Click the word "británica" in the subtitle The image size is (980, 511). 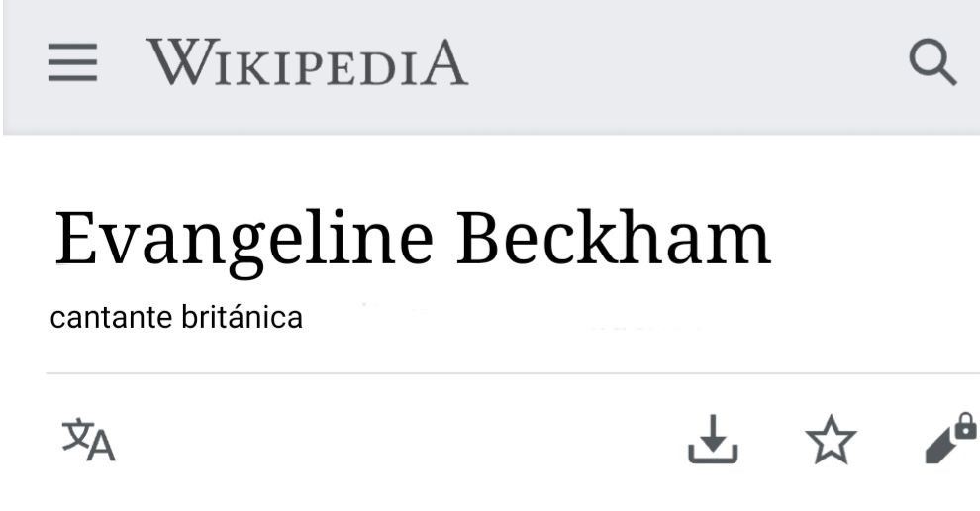point(243,317)
